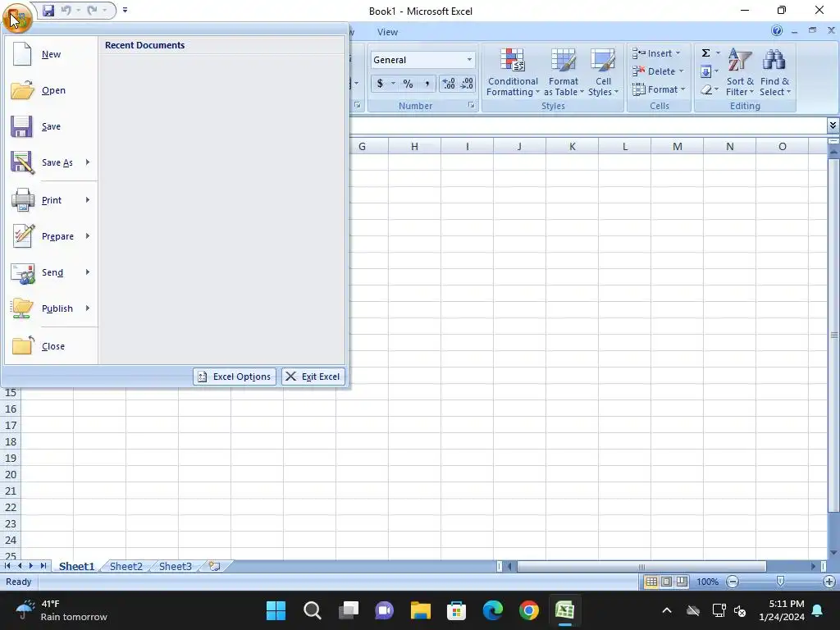The height and width of the screenshot is (630, 840).
Task: Open Excel Options button
Action: [x=235, y=377]
